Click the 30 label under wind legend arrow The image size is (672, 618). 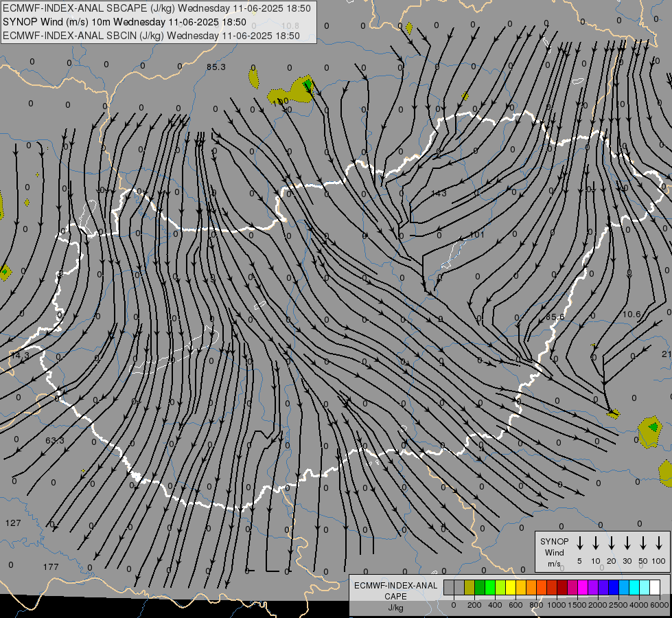(627, 561)
